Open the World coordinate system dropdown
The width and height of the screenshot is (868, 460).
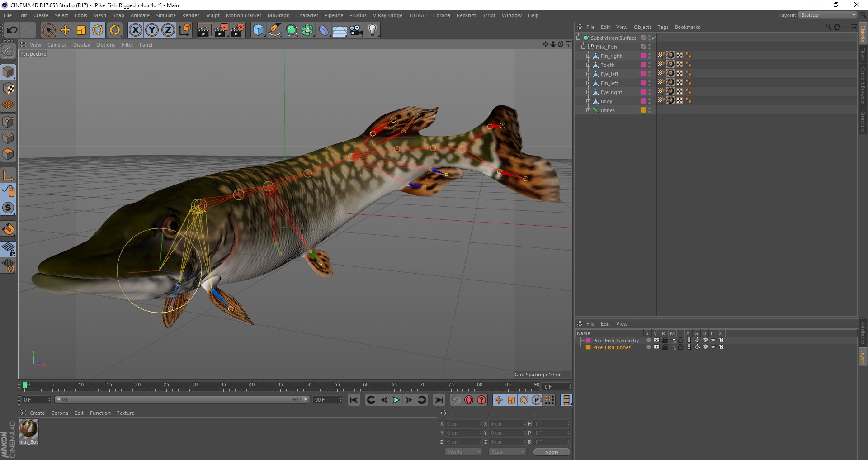(463, 452)
